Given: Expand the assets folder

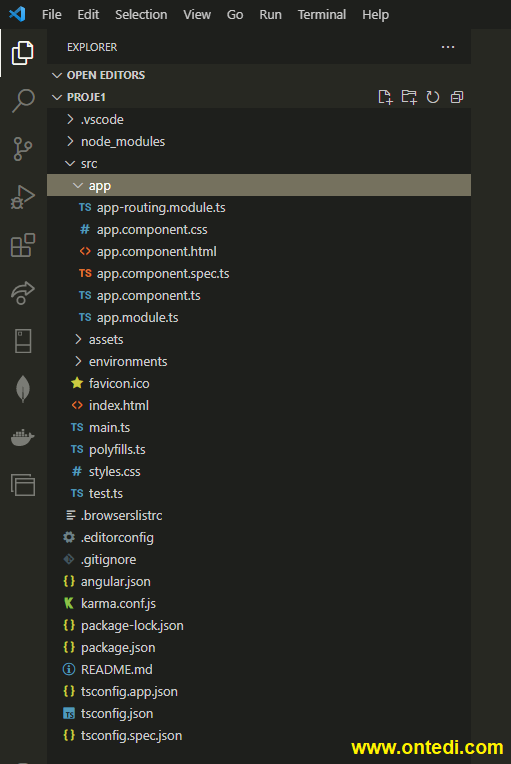Looking at the screenshot, I should pyautogui.click(x=259, y=339).
